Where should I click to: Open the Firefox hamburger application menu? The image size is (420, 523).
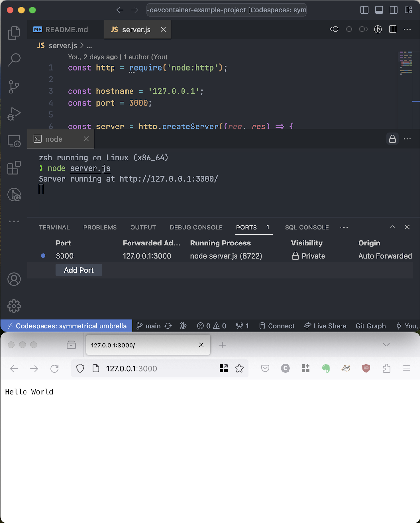(x=407, y=369)
